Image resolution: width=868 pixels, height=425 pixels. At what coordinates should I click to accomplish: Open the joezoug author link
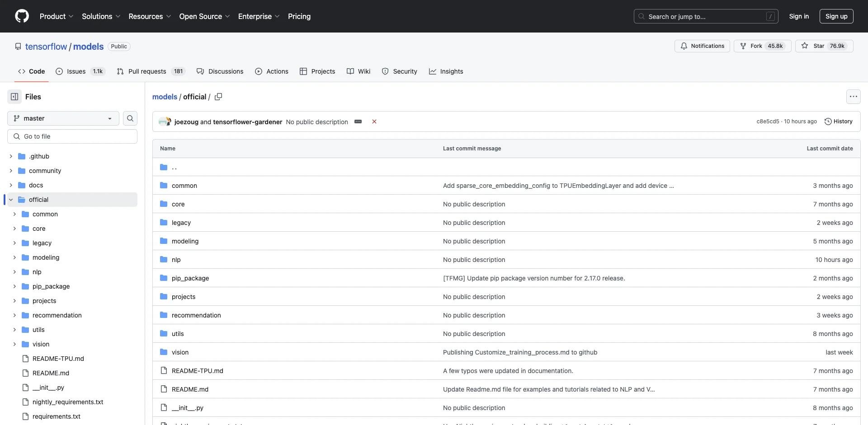[x=186, y=122]
